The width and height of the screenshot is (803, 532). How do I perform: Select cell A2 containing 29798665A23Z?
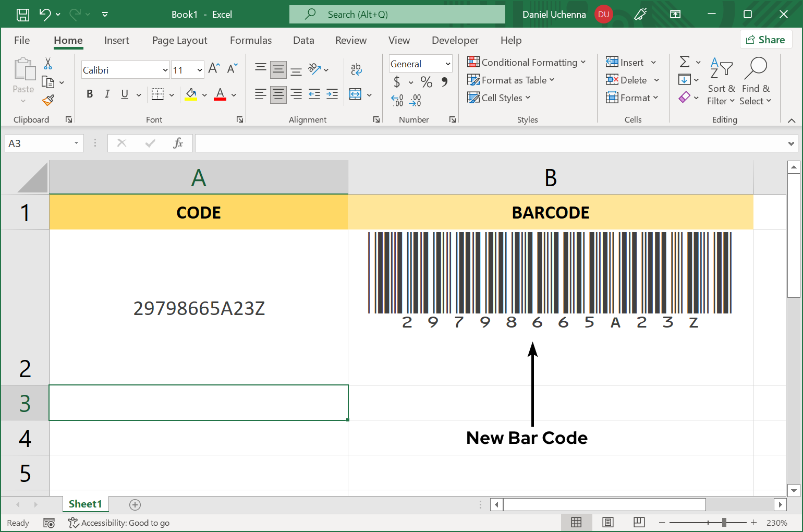[199, 308]
